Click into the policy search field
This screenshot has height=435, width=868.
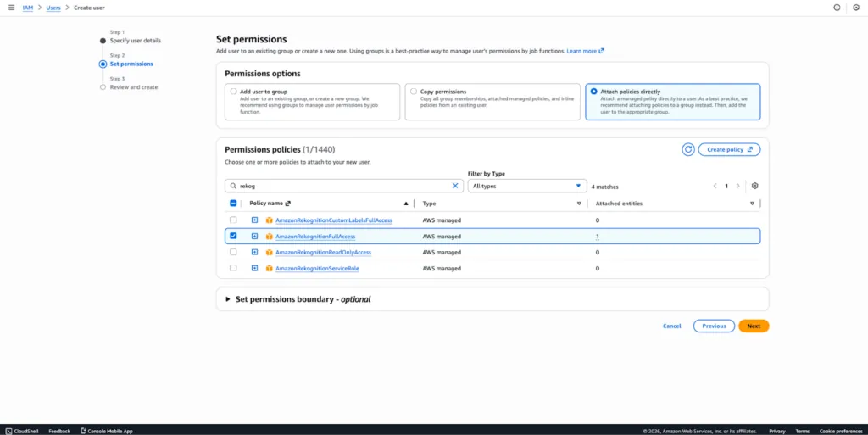point(344,186)
